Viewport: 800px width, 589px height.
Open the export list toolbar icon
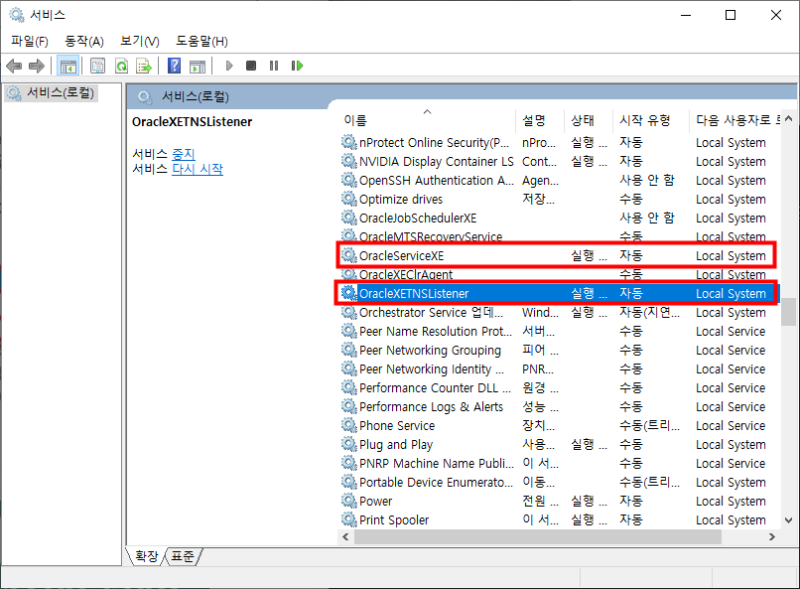pyautogui.click(x=146, y=65)
